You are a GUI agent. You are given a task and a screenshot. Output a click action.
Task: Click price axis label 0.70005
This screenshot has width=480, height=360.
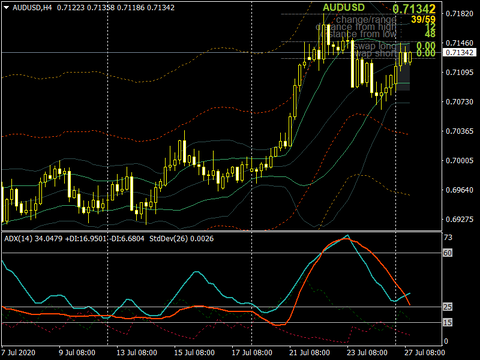tap(459, 160)
